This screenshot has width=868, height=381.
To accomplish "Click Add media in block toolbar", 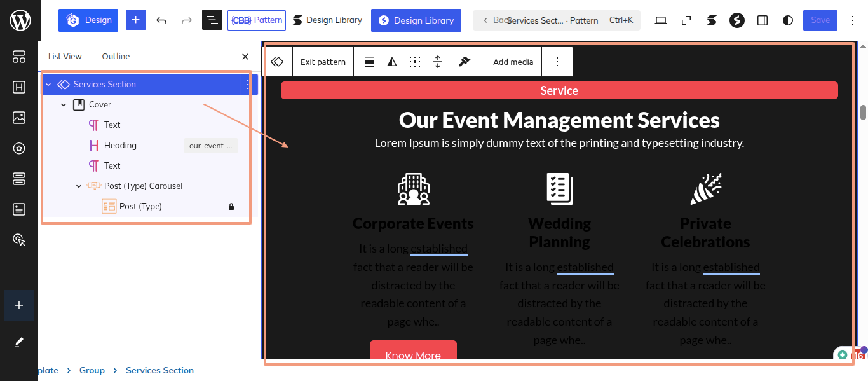I will [513, 62].
